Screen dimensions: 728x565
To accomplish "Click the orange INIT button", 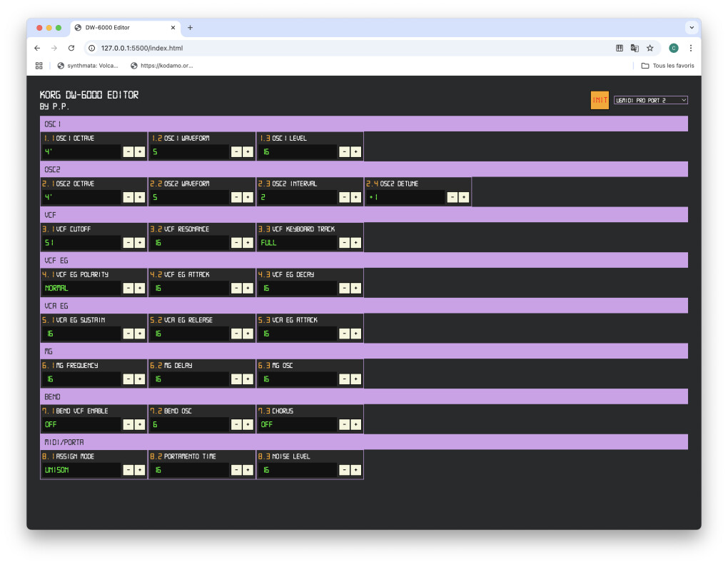I will [x=600, y=100].
